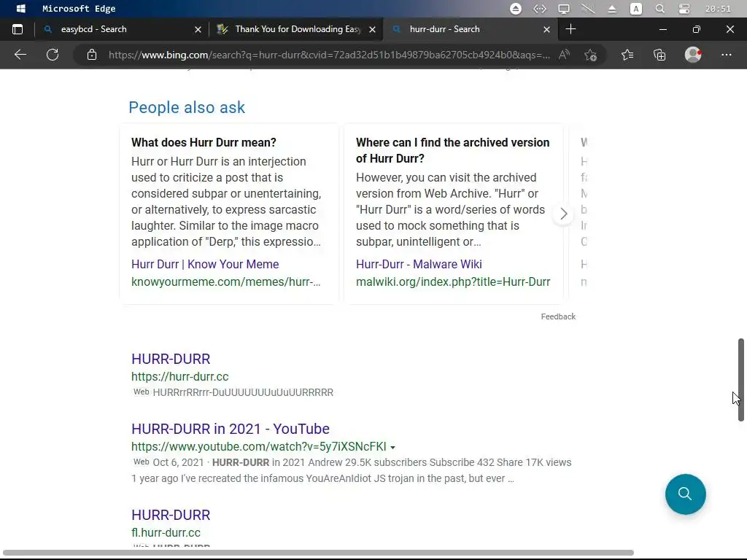Click the Feedback link under People also ask
The width and height of the screenshot is (747, 560).
coord(558,316)
